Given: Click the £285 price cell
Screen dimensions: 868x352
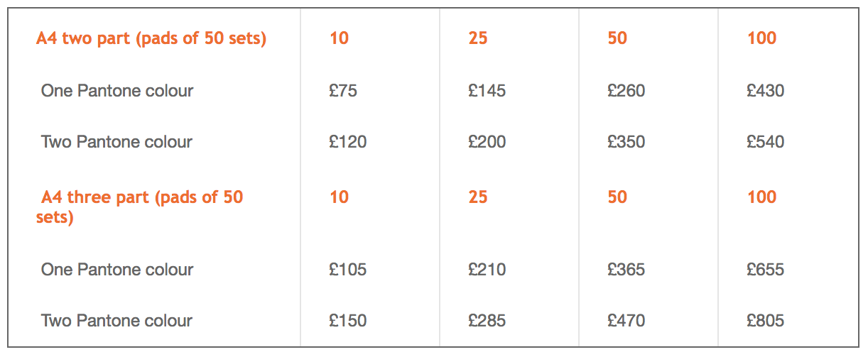Looking at the screenshot, I should (x=487, y=321).
